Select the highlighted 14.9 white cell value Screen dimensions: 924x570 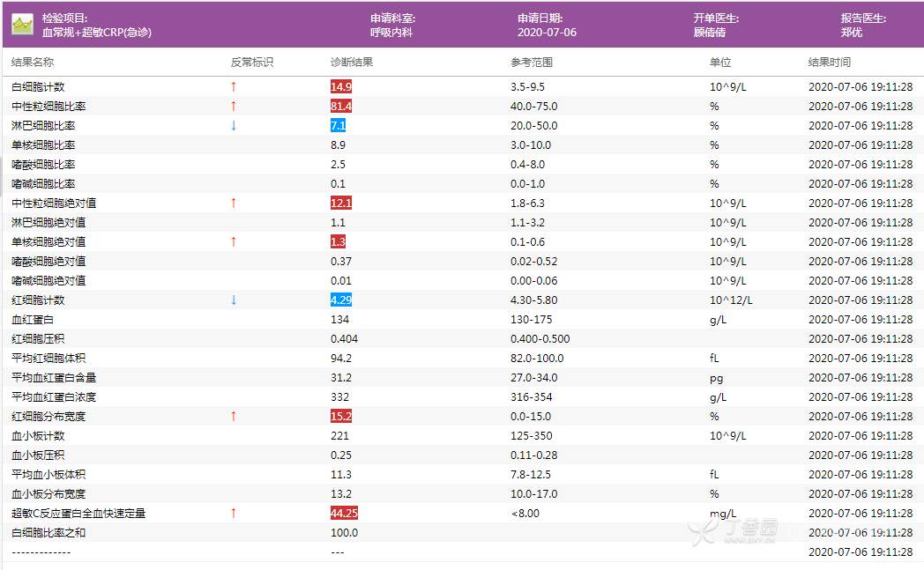(341, 87)
